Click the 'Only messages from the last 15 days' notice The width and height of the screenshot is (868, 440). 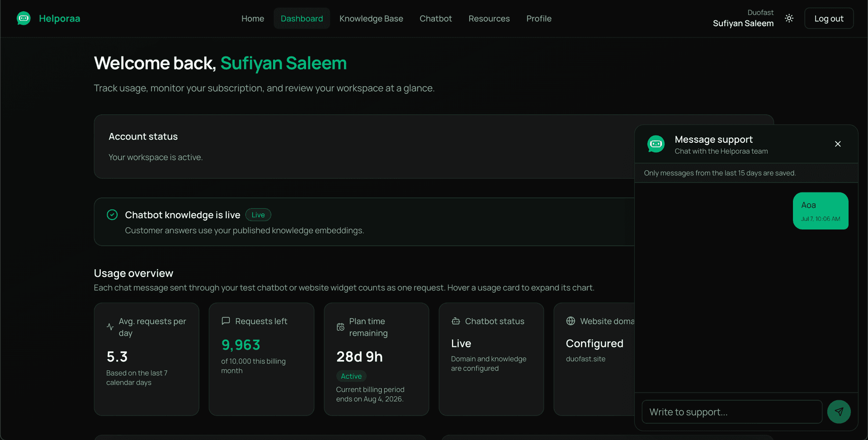(720, 173)
